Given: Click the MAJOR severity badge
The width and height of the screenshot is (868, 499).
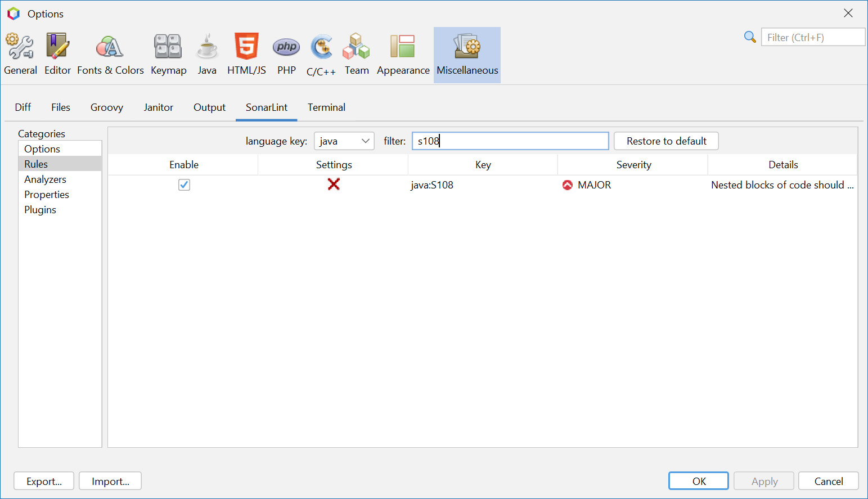Looking at the screenshot, I should tap(586, 185).
